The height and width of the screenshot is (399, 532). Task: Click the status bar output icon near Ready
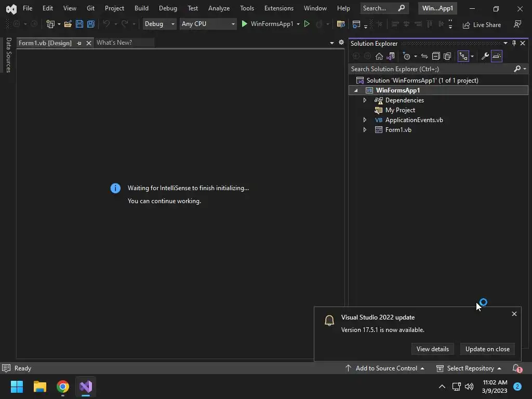click(x=6, y=368)
